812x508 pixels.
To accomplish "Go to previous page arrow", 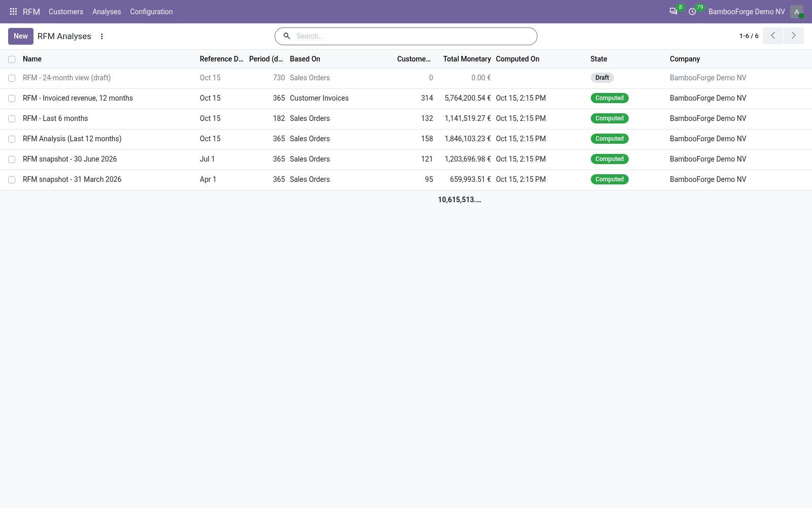I will point(773,36).
